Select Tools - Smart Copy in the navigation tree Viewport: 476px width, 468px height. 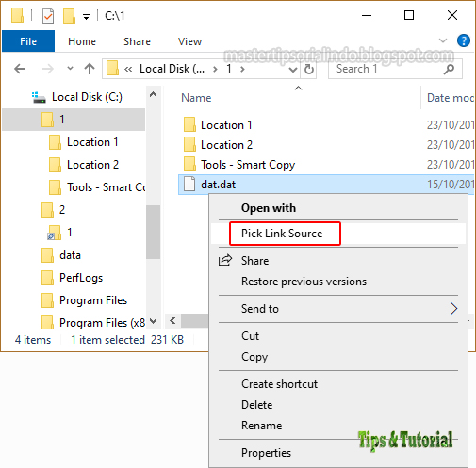pyautogui.click(x=107, y=187)
